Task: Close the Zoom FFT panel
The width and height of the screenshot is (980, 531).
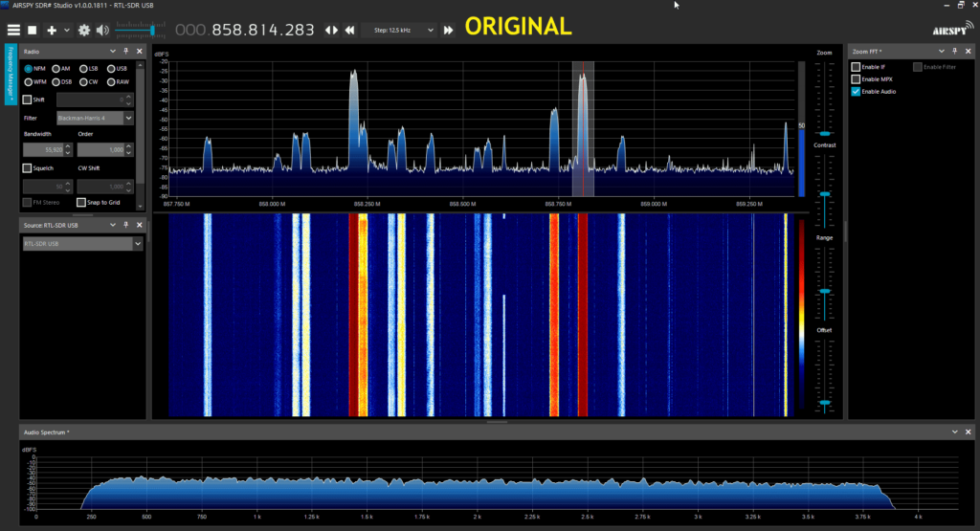Action: coord(969,52)
